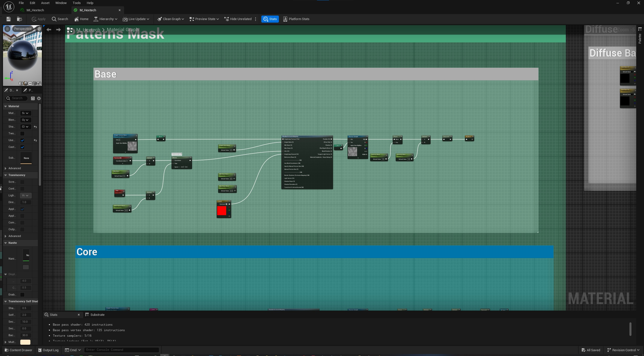Open the Shading Model dropdown
644x356 pixels.
click(26, 127)
